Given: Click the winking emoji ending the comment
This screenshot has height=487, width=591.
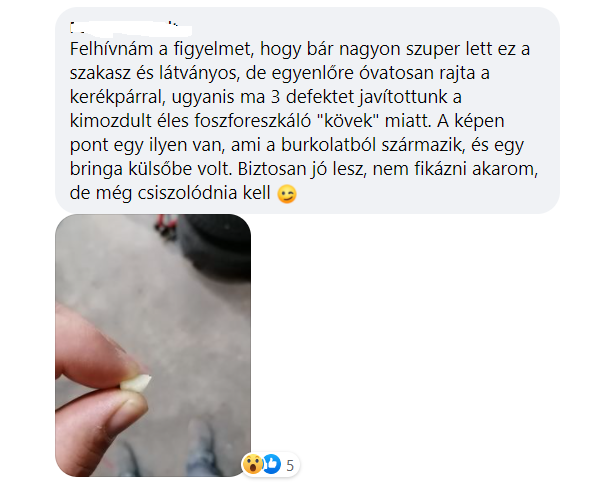Looking at the screenshot, I should coord(287,194).
